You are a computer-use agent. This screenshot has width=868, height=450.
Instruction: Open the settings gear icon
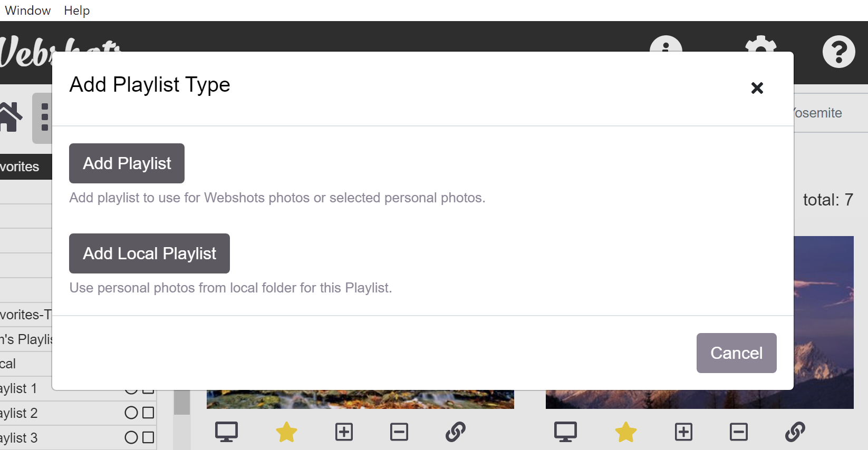point(760,43)
